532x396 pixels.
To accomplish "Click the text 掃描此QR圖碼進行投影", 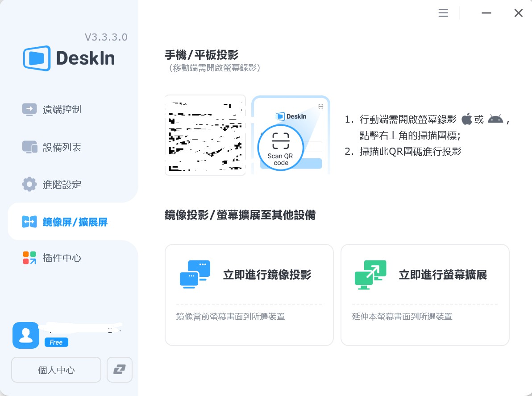I will [411, 151].
